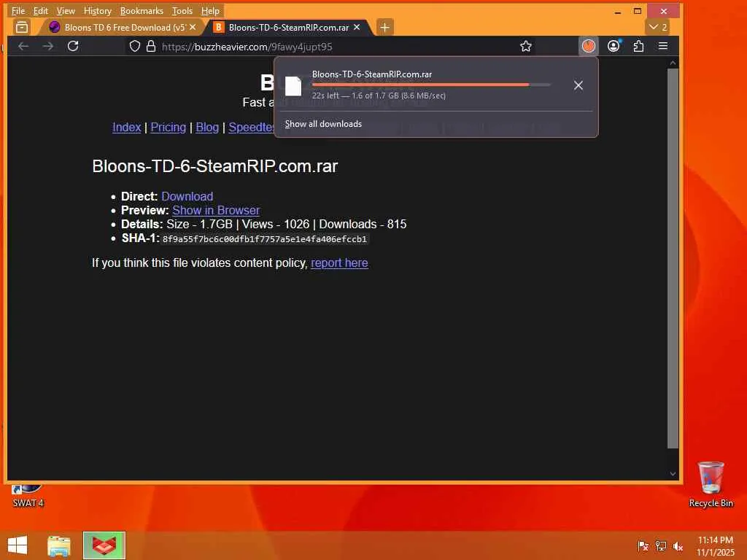Close the Bloons-TD-6-SteamRIP.com.rar tab

pos(356,28)
